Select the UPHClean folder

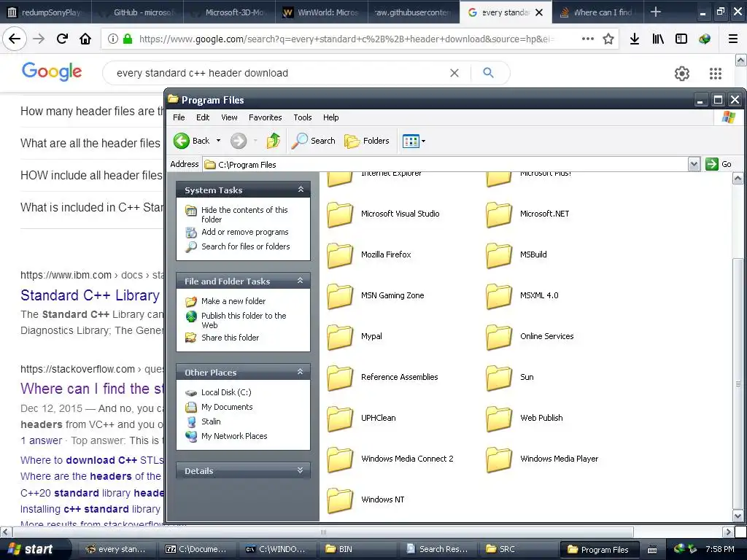[361, 419]
